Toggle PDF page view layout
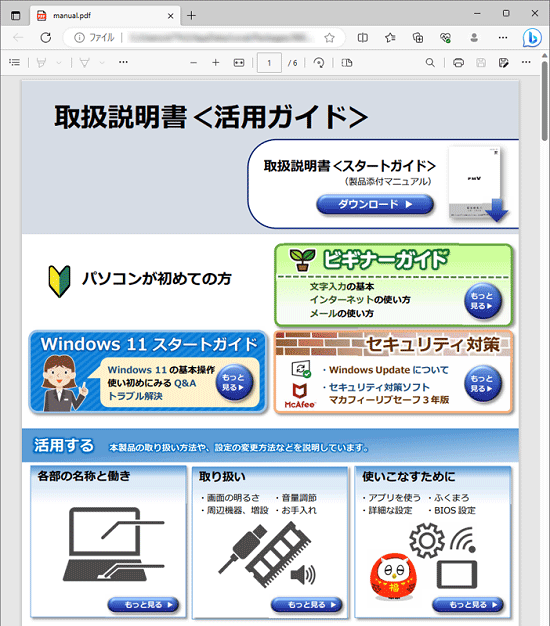This screenshot has height=626, width=550. point(347,63)
